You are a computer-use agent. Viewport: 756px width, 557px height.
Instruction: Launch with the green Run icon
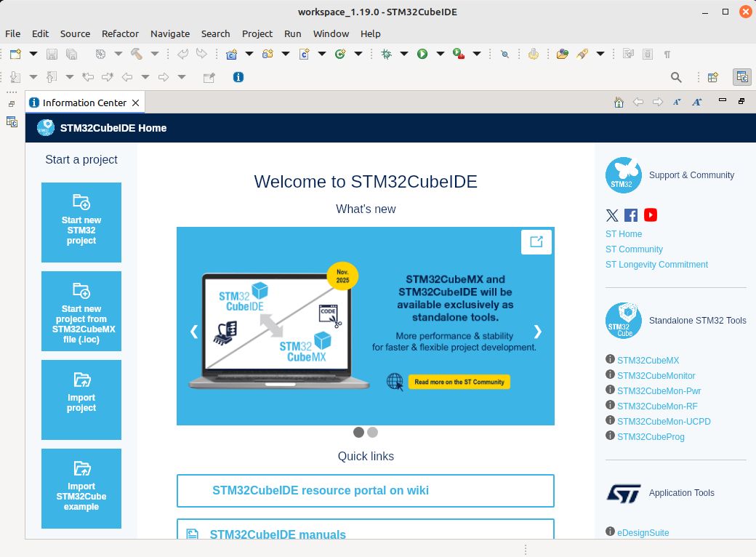[x=422, y=54]
